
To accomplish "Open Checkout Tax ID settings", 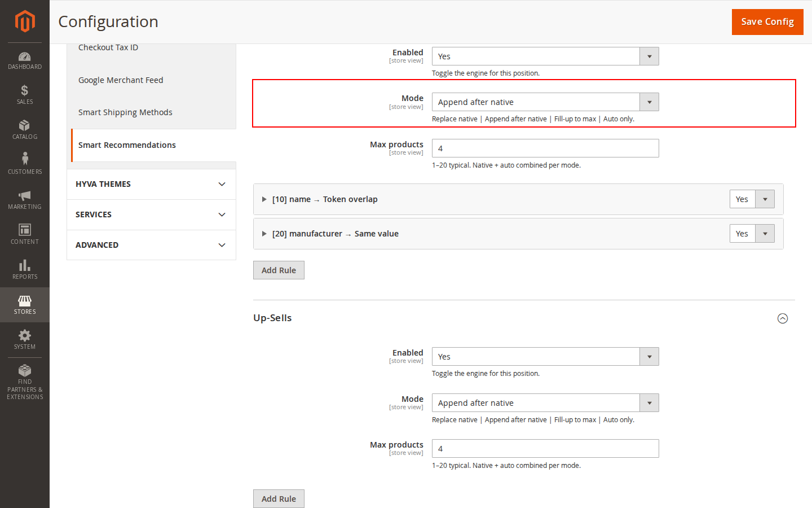I will click(108, 47).
